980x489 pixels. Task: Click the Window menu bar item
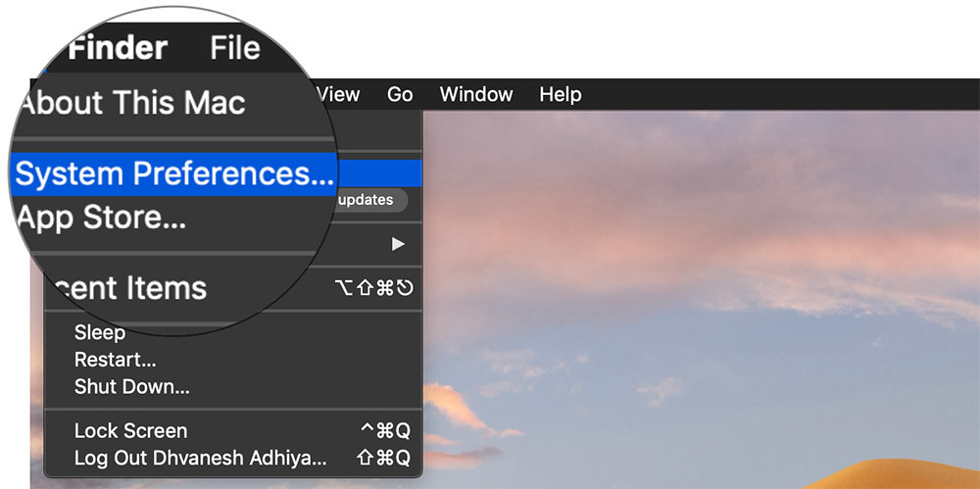[x=476, y=95]
